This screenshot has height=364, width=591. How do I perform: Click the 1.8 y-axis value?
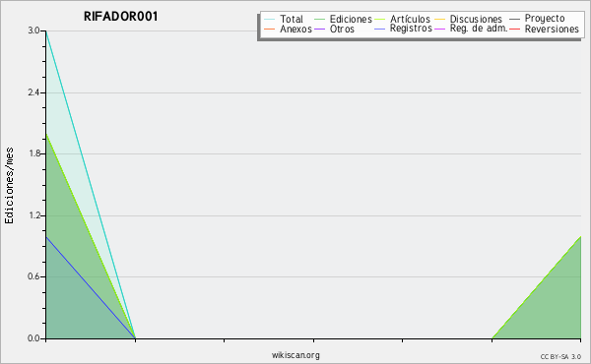point(33,153)
